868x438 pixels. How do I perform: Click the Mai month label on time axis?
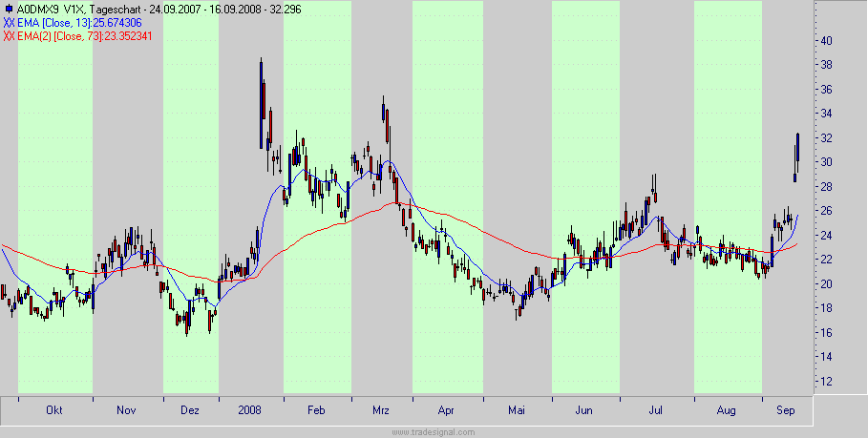pyautogui.click(x=517, y=410)
